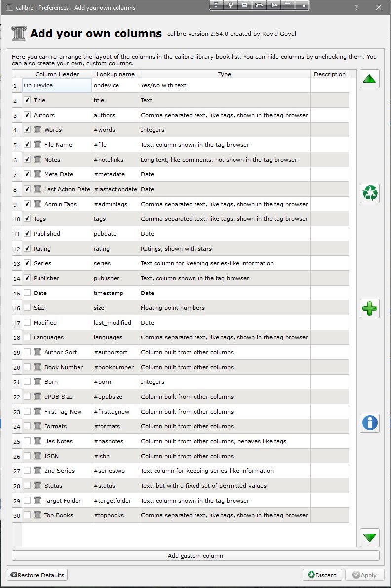Click the timestamp lookup name cell

click(x=116, y=293)
